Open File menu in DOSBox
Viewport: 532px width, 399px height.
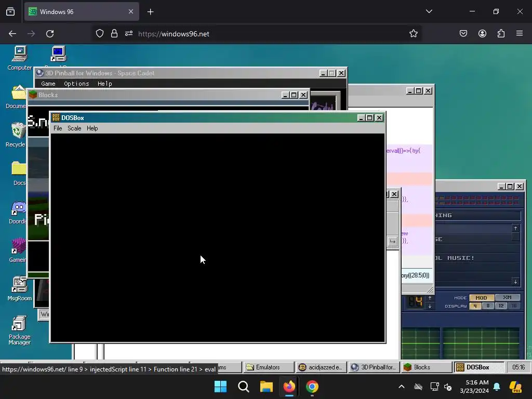click(58, 128)
